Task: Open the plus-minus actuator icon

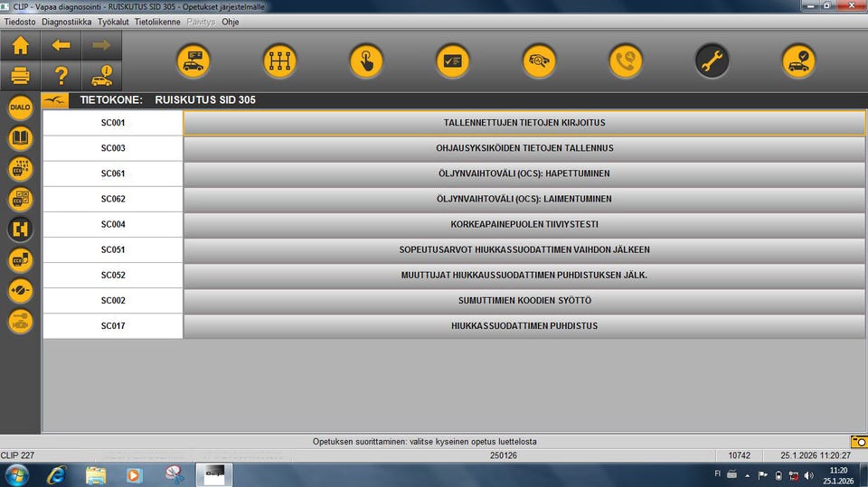Action: (x=20, y=290)
